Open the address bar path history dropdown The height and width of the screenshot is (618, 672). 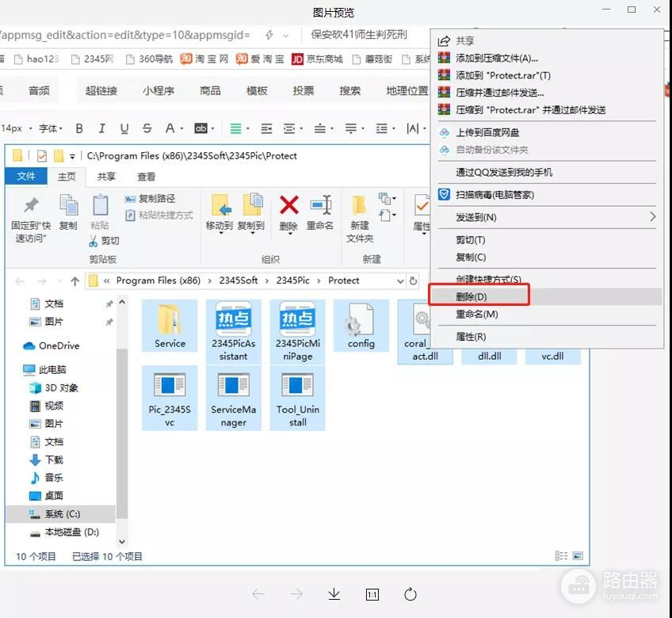click(x=400, y=280)
